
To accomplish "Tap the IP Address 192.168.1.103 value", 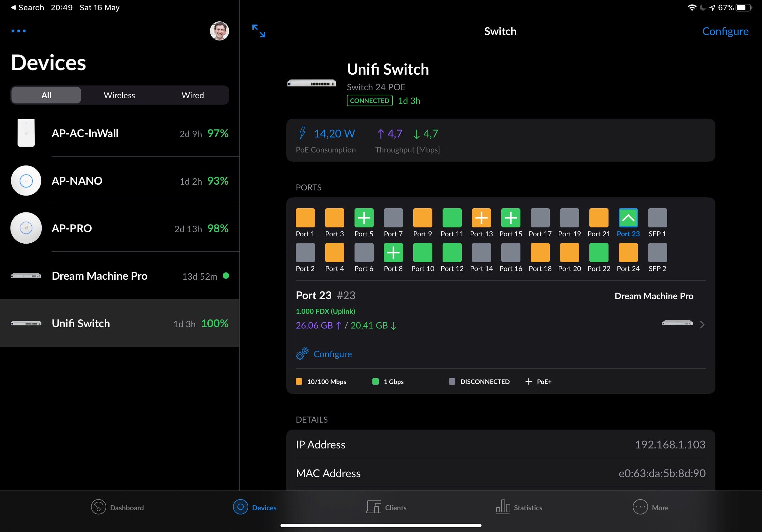I will tap(670, 444).
